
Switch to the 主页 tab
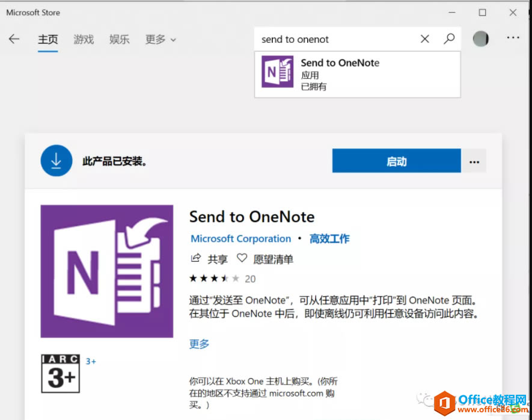[48, 39]
